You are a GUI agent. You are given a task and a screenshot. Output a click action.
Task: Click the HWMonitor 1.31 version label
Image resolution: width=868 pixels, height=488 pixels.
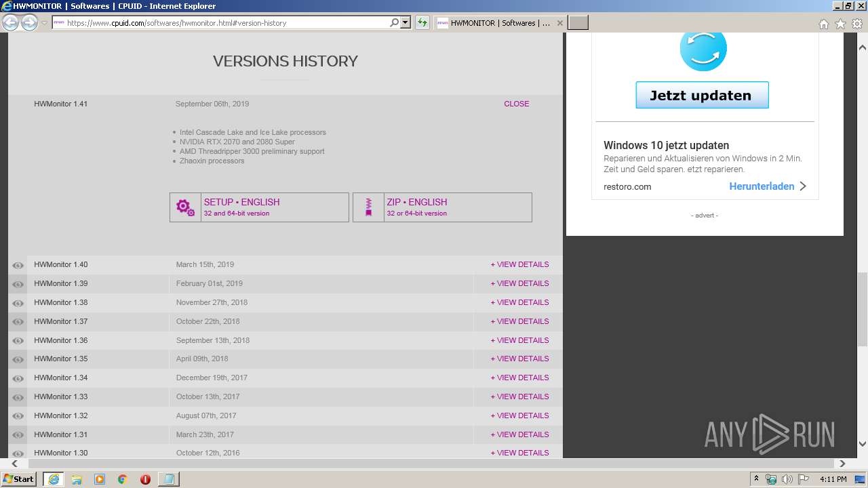point(61,434)
